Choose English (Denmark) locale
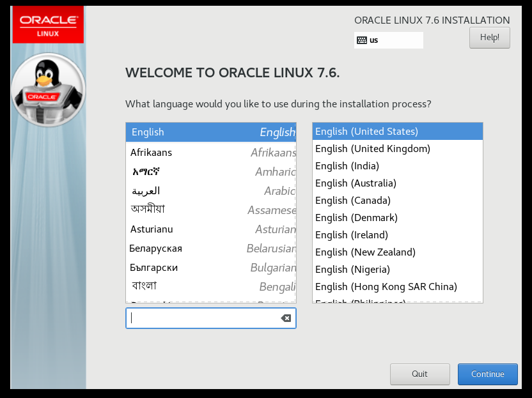532x398 pixels. pyautogui.click(x=398, y=218)
